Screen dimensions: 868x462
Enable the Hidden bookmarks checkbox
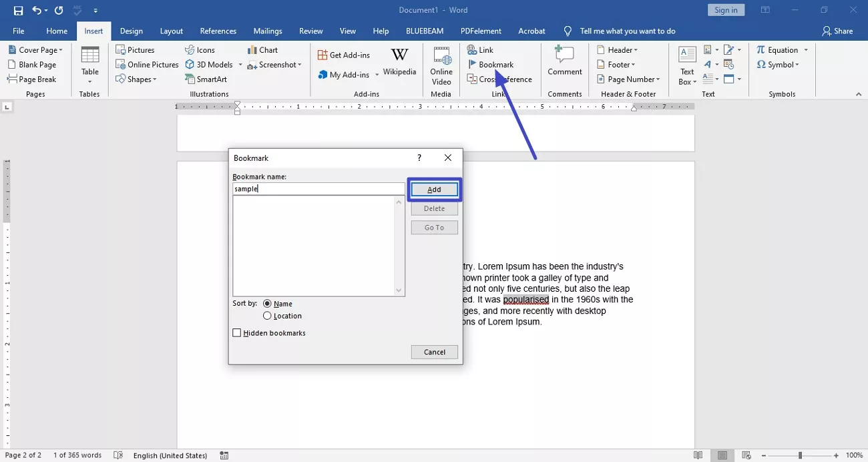coord(236,332)
